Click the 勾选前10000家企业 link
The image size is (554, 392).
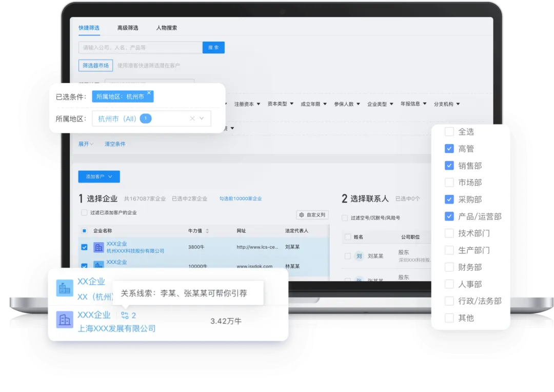(241, 199)
